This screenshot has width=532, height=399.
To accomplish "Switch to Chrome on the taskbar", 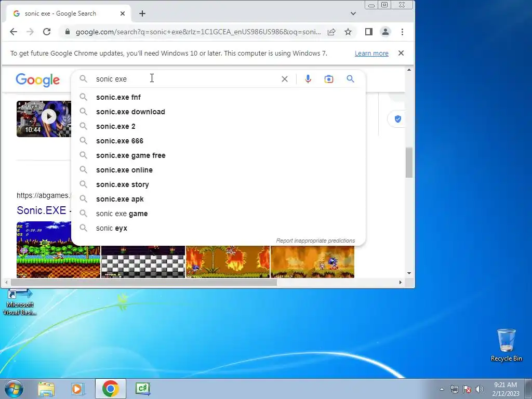I will pyautogui.click(x=110, y=389).
